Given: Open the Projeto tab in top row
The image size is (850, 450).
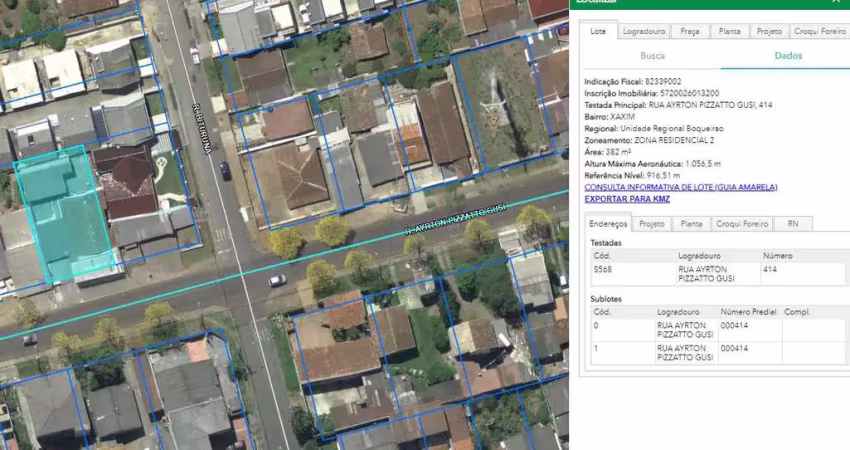Looking at the screenshot, I should 769,31.
